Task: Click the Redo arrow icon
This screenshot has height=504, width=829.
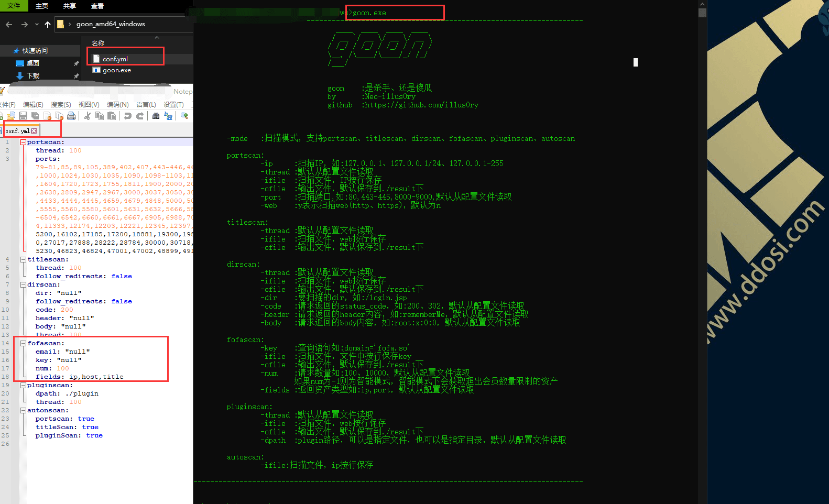Action: [140, 116]
